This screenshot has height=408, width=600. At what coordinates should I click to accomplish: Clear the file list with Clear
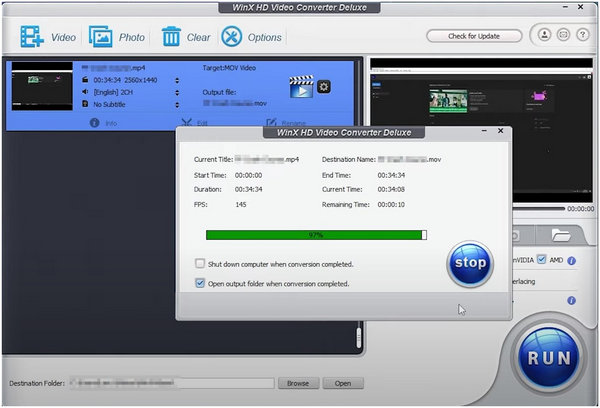(x=186, y=37)
